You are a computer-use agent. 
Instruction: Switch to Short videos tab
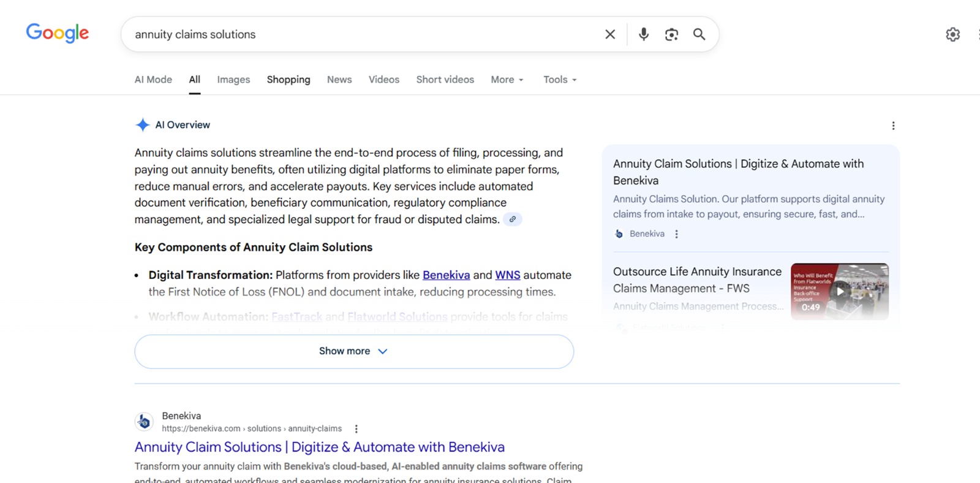tap(445, 80)
